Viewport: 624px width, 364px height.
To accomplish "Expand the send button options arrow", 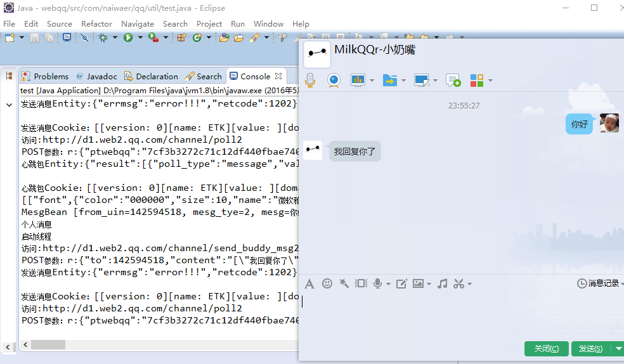I will coord(618,349).
